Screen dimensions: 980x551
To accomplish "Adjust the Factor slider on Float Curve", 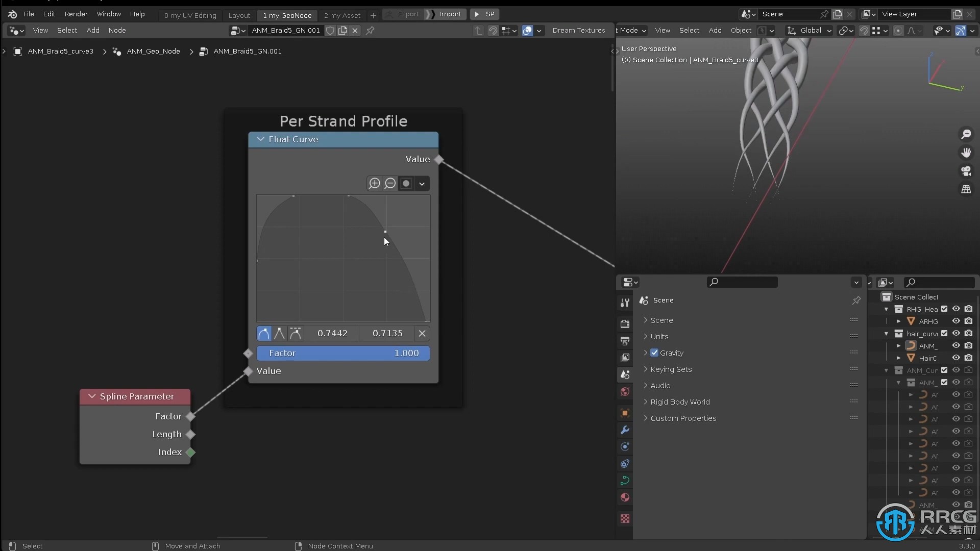I will [343, 353].
